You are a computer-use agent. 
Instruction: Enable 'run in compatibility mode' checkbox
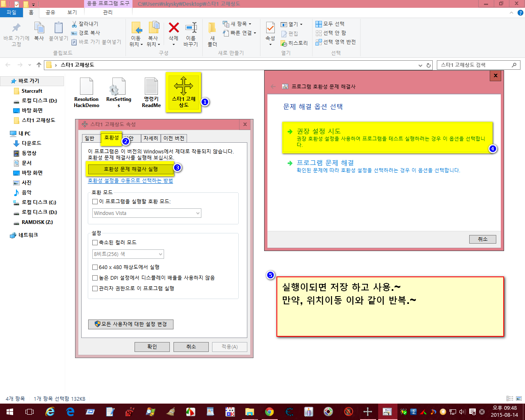point(95,201)
